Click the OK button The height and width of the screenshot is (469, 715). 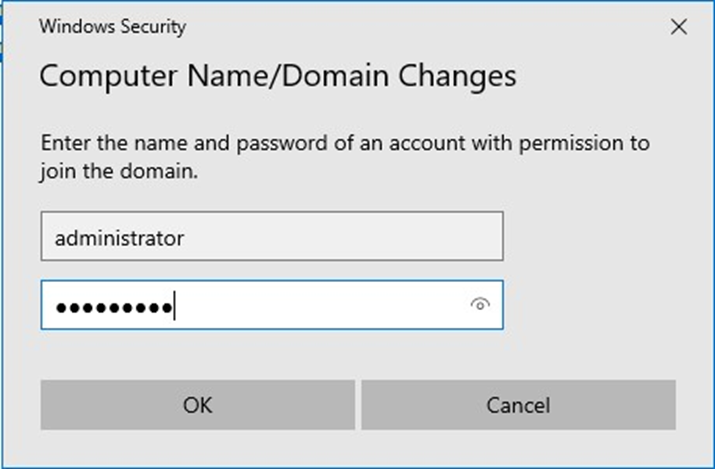point(197,405)
